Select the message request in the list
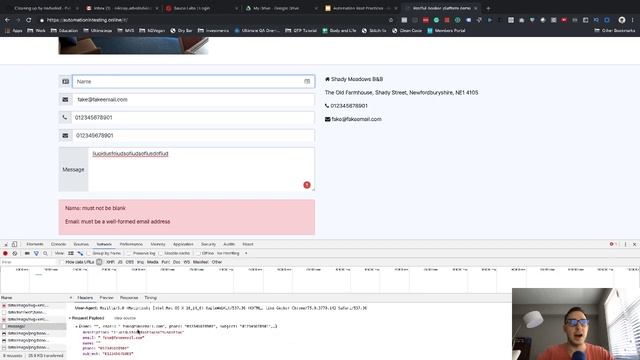This screenshot has width=640, height=360. point(33,327)
